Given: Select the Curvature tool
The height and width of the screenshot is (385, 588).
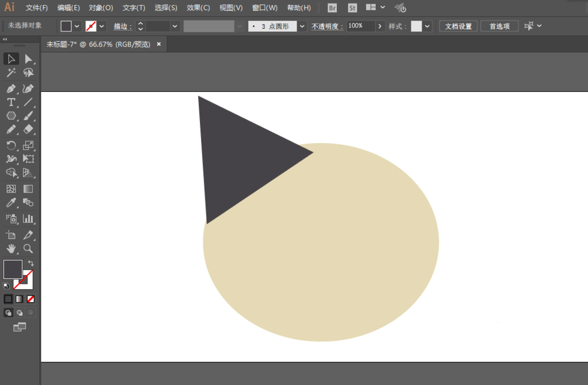Looking at the screenshot, I should click(28, 89).
